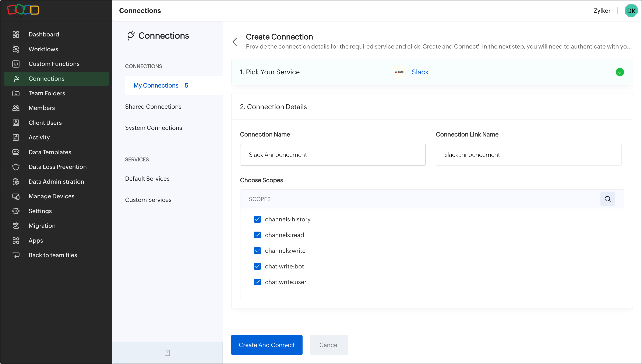Open Workflows from the sidebar icon
This screenshot has width=642, height=364.
pyautogui.click(x=16, y=49)
